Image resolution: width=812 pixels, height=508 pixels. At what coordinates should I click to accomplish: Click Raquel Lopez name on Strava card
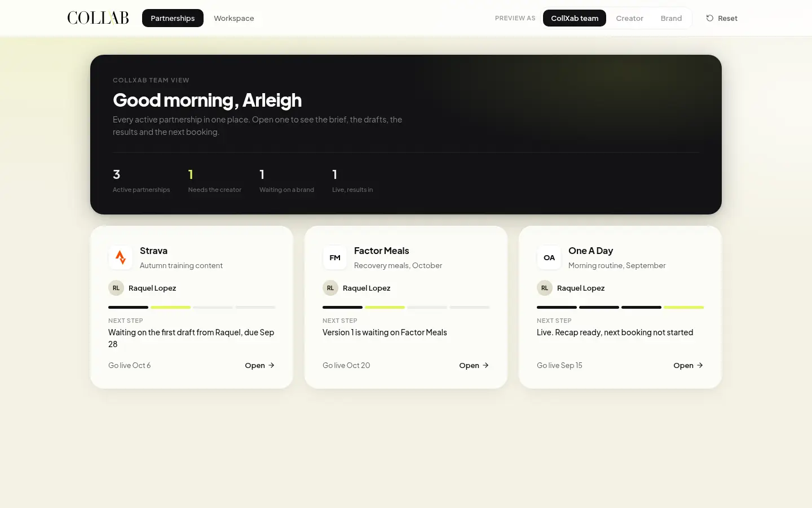coord(152,288)
